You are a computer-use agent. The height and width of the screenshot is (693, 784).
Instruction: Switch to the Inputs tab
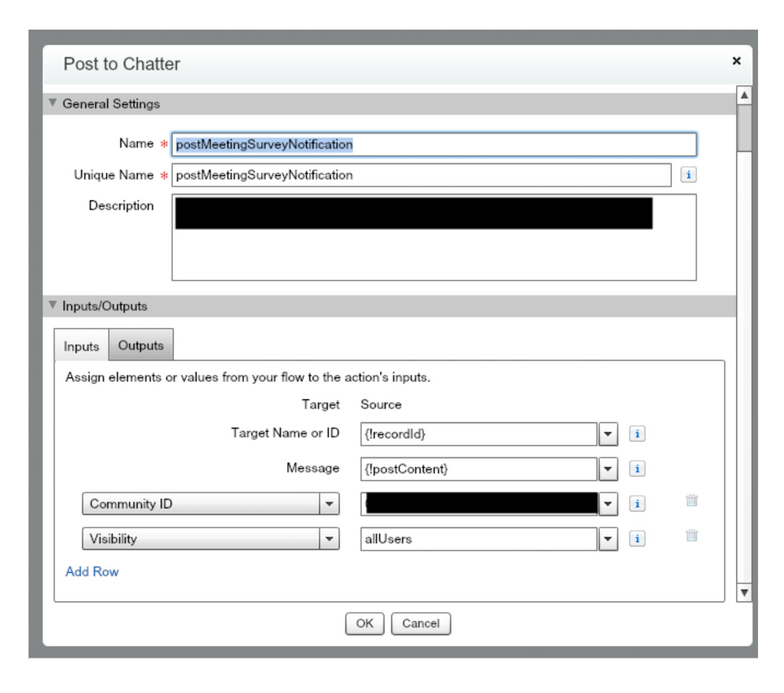pos(81,346)
